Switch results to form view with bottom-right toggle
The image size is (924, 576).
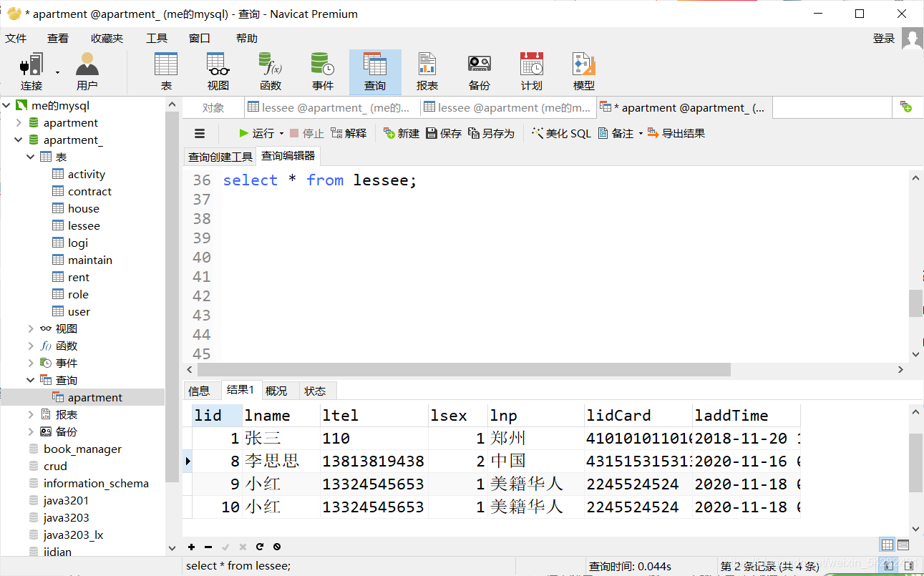click(903, 545)
